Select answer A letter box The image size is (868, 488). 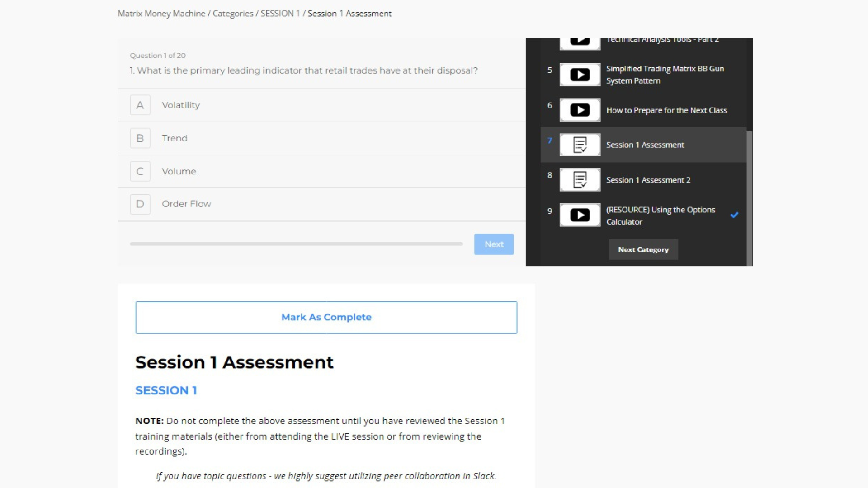point(140,105)
